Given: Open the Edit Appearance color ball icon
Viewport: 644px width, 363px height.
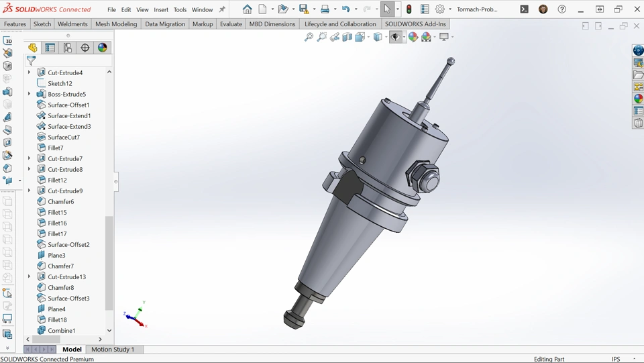Looking at the screenshot, I should pyautogui.click(x=413, y=38).
